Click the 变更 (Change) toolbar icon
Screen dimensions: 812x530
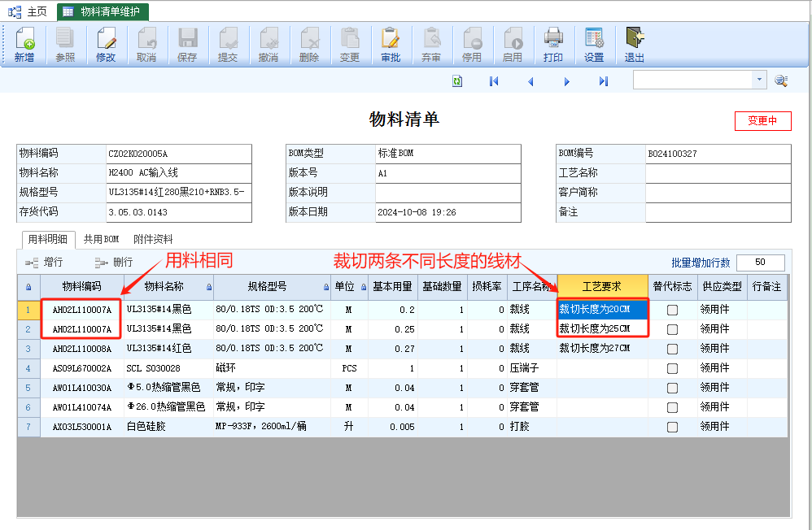350,45
